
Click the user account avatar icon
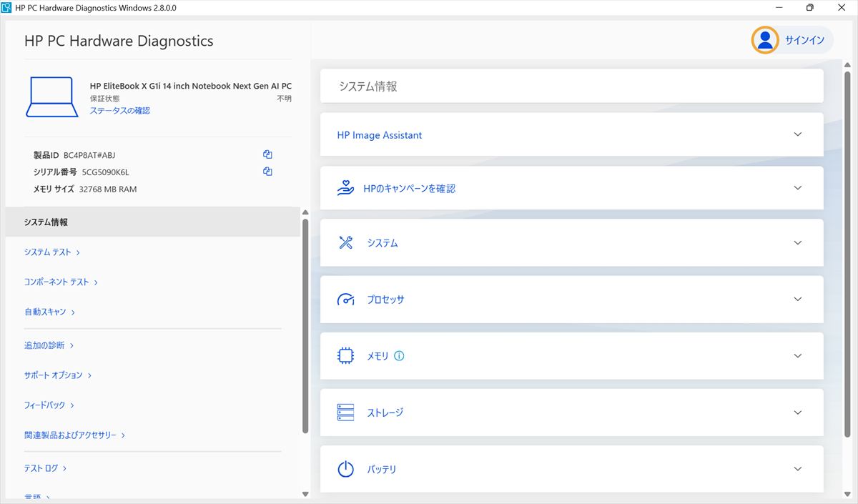click(x=765, y=40)
